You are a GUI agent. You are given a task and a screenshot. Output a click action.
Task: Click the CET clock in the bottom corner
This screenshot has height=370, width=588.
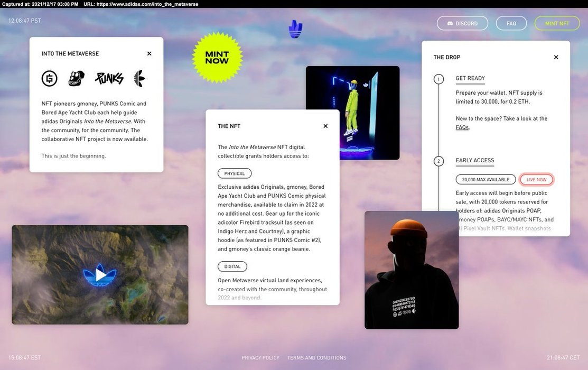pos(563,358)
